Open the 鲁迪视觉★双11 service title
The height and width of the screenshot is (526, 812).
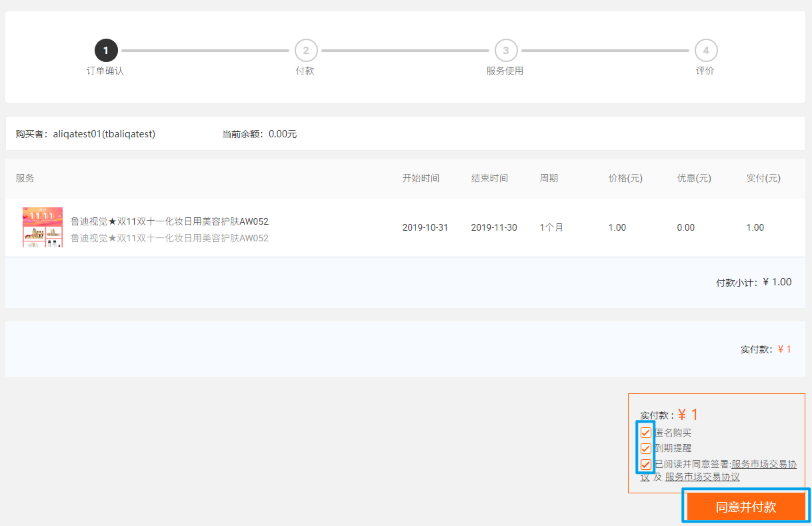(169, 221)
